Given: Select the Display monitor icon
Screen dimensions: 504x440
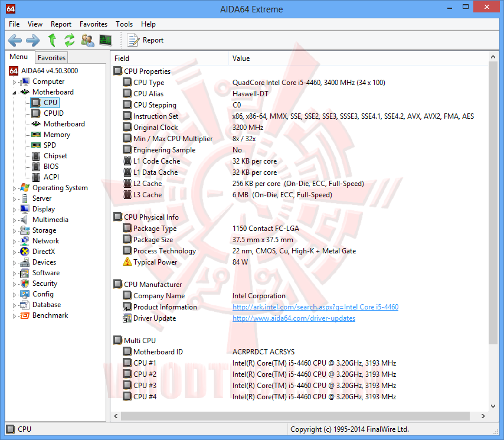Looking at the screenshot, I should tap(25, 208).
